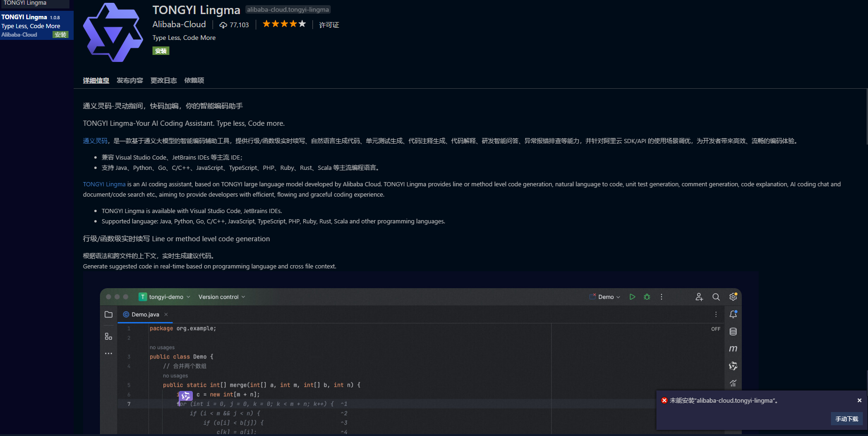Click the add user icon in the demo toolbar
The image size is (868, 436).
point(699,297)
